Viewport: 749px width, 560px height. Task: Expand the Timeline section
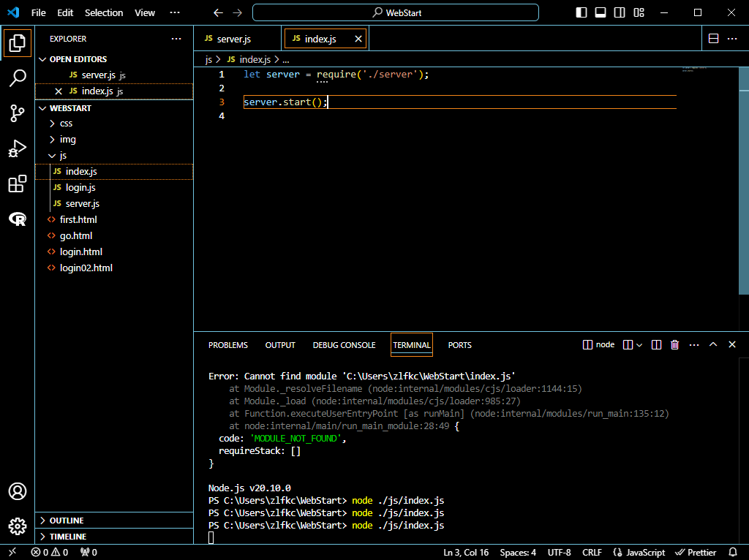point(114,537)
